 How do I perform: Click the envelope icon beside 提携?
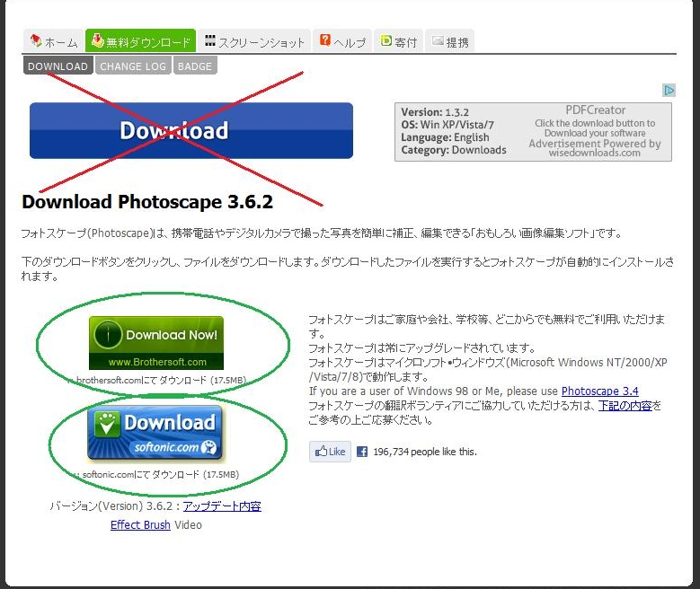click(x=438, y=41)
